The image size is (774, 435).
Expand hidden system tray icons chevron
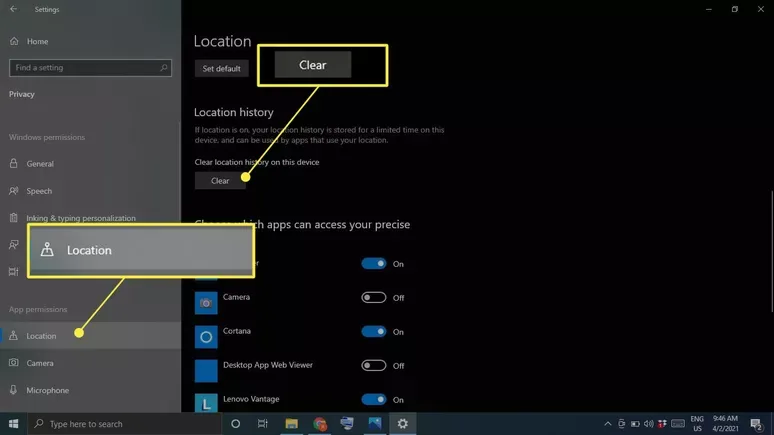pyautogui.click(x=608, y=424)
